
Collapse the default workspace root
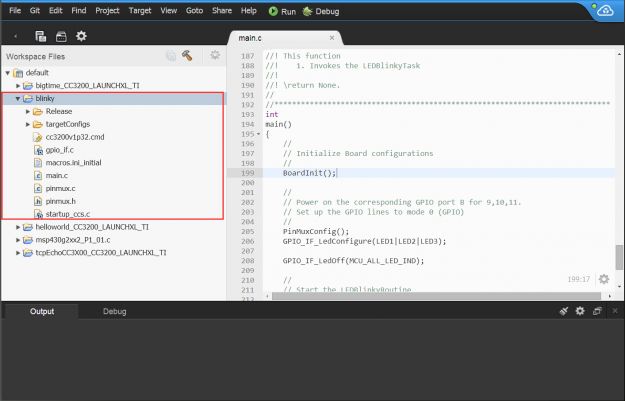[8, 73]
